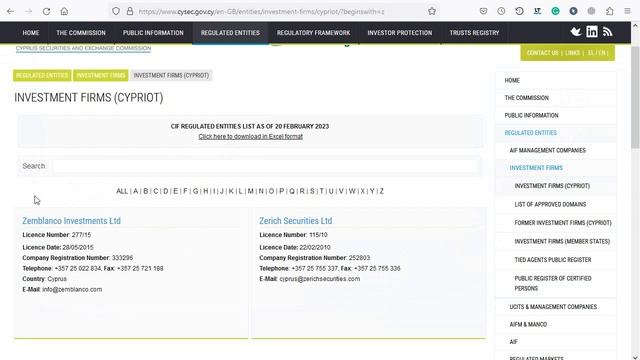Image resolution: width=640 pixels, height=360 pixels.
Task: Click the green Grammarly extension icon
Action: coord(555,11)
